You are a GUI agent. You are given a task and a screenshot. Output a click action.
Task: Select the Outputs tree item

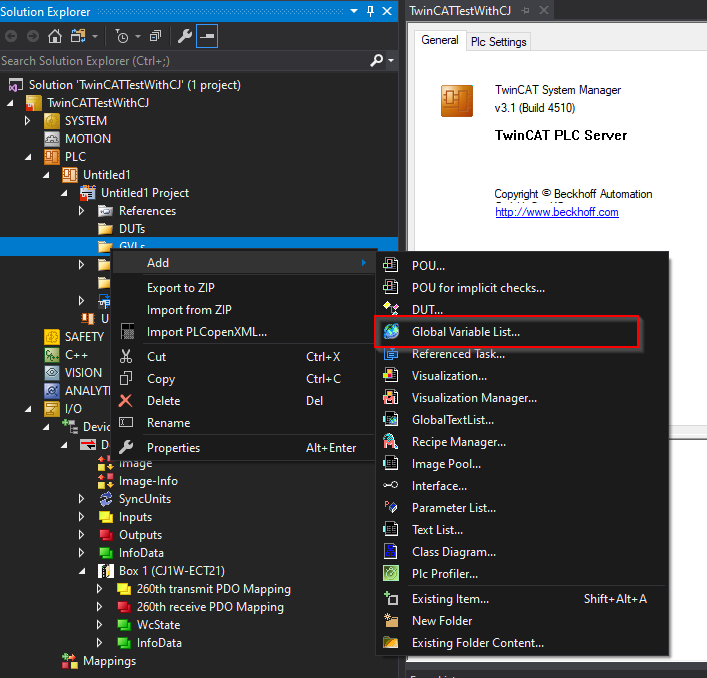coord(140,535)
